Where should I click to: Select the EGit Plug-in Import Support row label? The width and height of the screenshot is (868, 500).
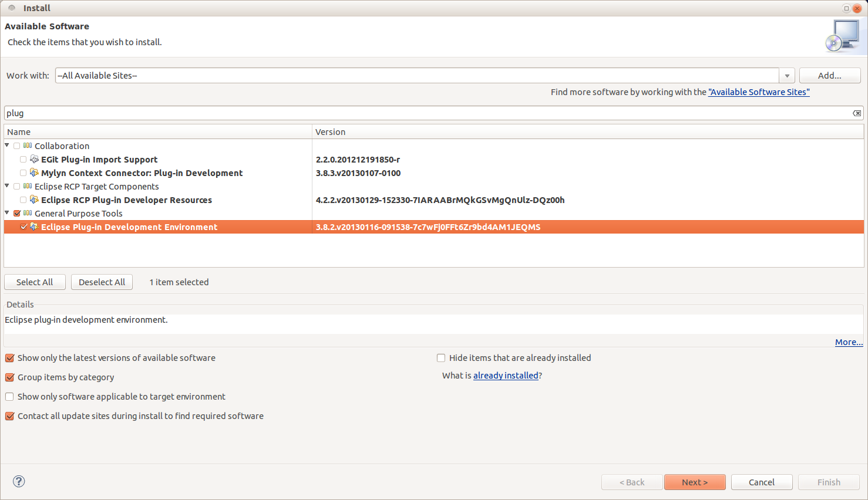pos(99,160)
